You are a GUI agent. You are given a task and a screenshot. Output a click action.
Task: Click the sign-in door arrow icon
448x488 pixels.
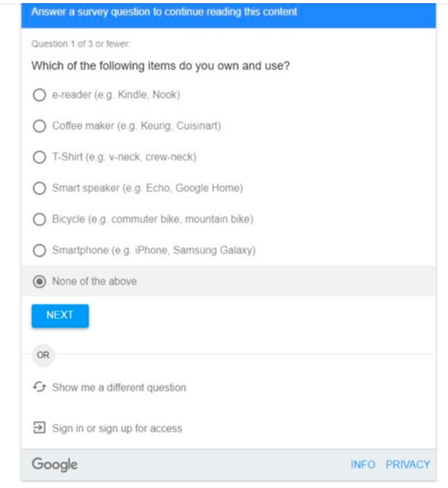(x=40, y=428)
